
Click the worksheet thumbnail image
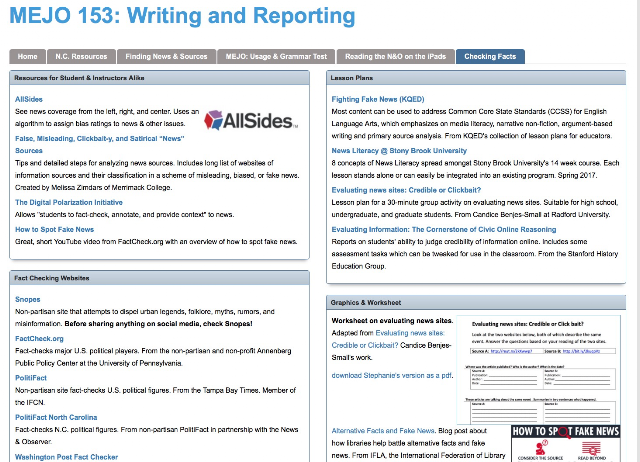(x=538, y=369)
